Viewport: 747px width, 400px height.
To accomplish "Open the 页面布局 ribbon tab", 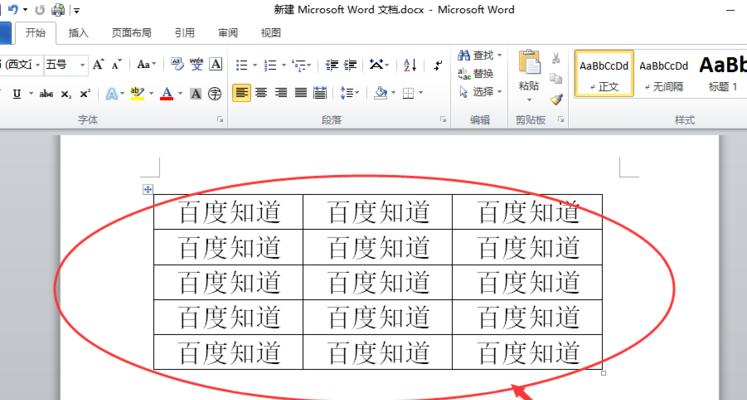I will tap(131, 33).
